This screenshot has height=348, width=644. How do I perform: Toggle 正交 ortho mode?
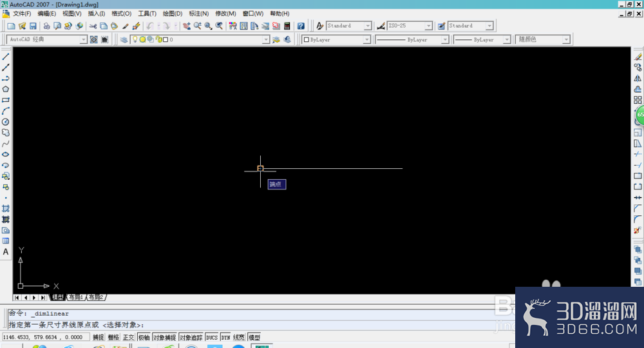(129, 337)
